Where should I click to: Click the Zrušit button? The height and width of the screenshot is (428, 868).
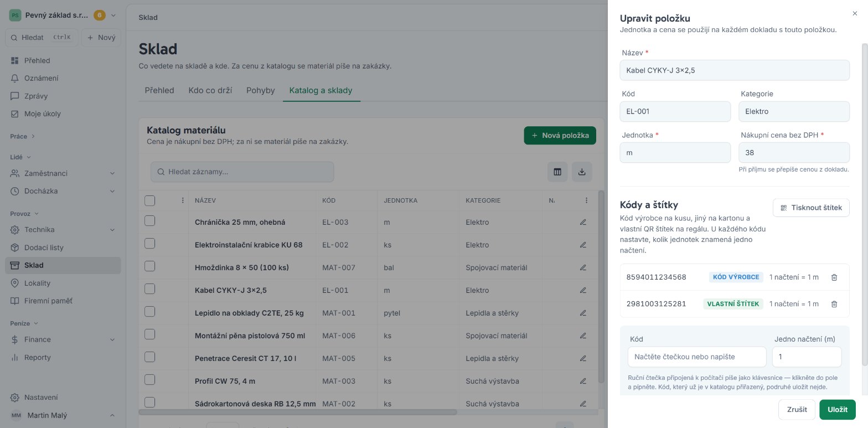tap(797, 410)
